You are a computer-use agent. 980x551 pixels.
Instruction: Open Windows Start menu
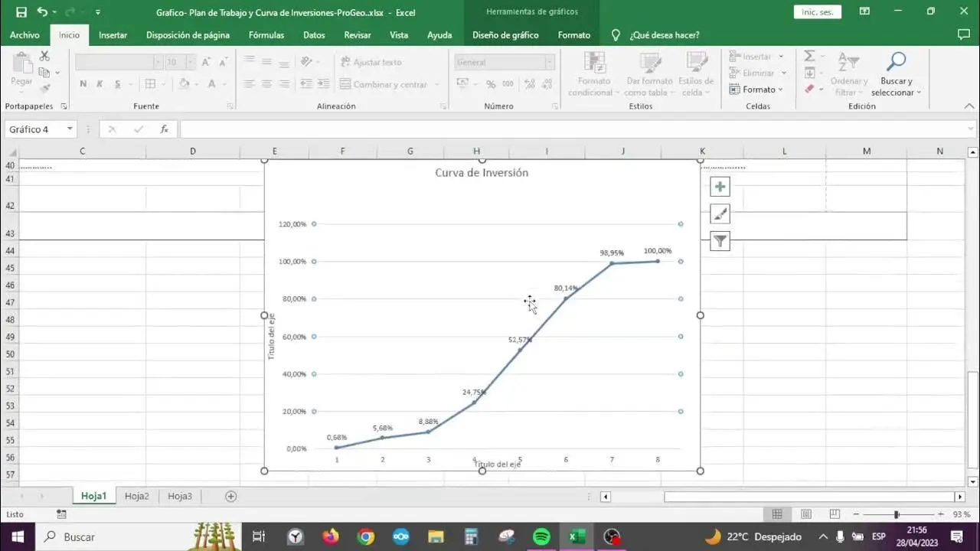(x=17, y=536)
